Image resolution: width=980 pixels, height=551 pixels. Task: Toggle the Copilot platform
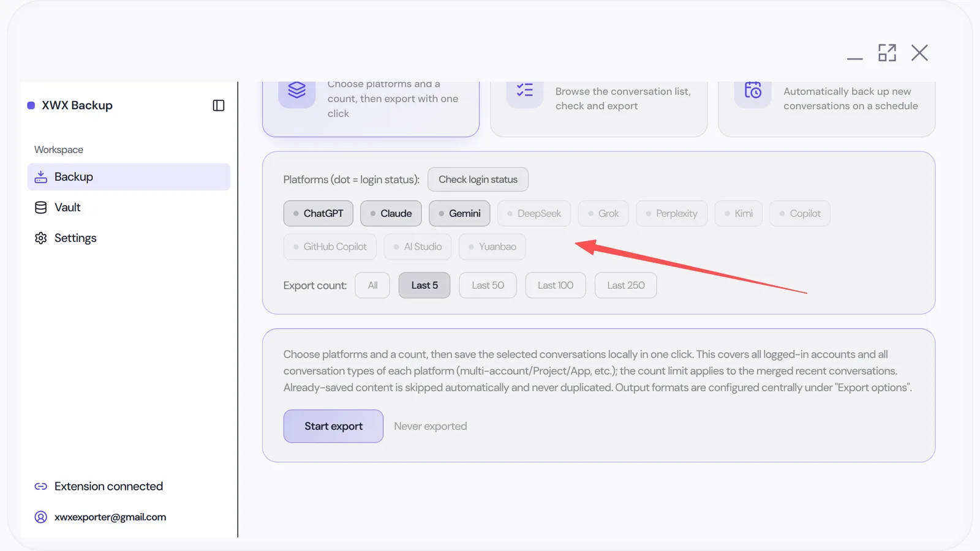tap(800, 214)
